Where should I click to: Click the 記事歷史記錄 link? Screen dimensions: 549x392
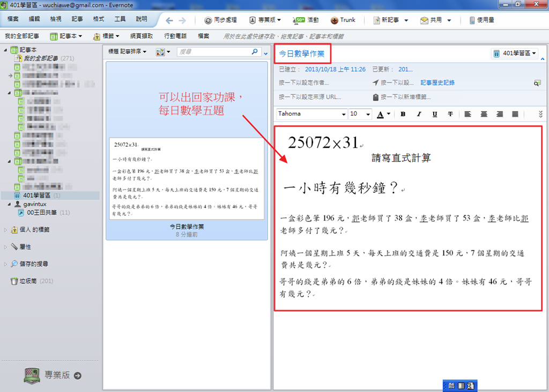click(437, 83)
